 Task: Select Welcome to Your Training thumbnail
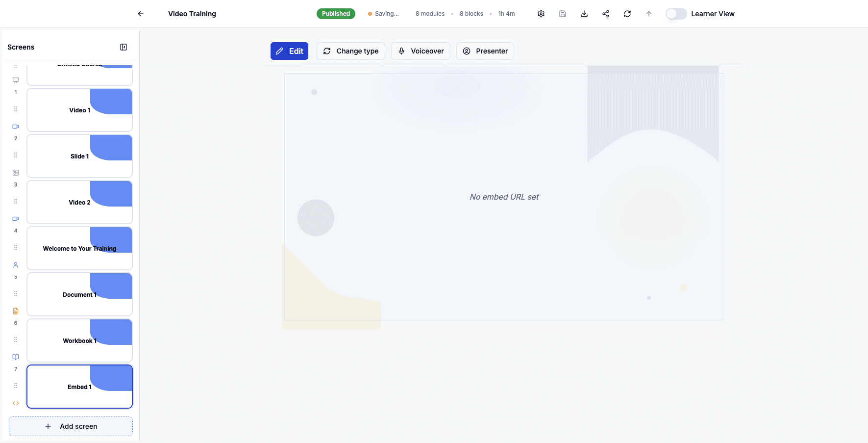pyautogui.click(x=79, y=248)
